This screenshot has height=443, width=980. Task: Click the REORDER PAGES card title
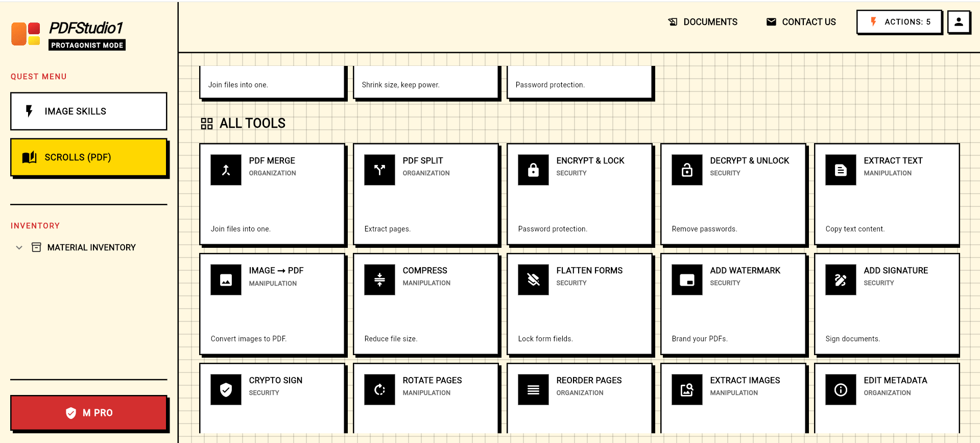pyautogui.click(x=589, y=380)
